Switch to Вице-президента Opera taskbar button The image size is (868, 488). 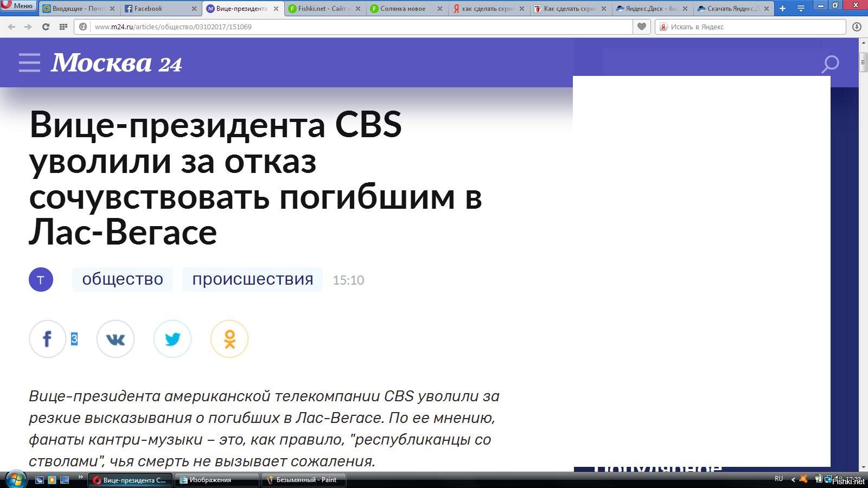tap(131, 480)
